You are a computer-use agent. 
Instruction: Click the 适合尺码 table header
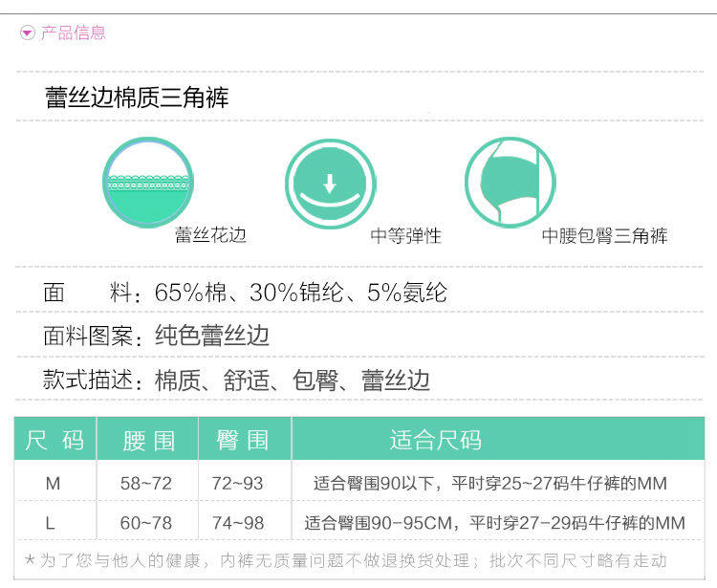(498, 439)
